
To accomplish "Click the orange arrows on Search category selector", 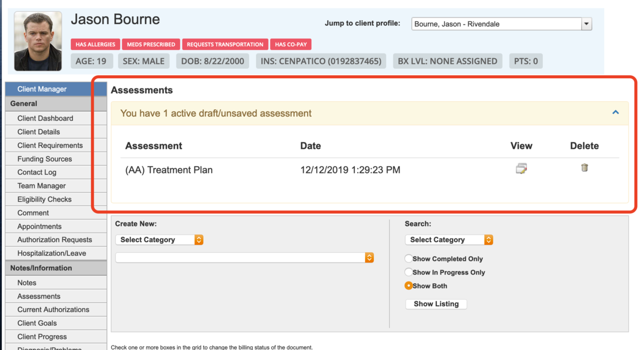I will click(488, 240).
